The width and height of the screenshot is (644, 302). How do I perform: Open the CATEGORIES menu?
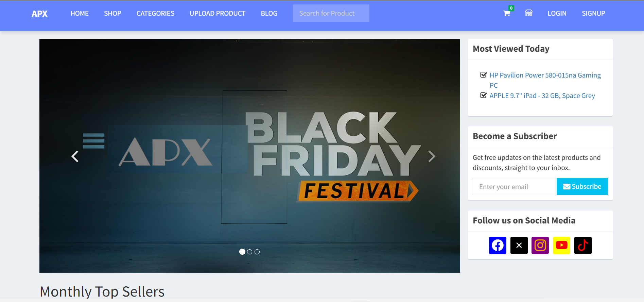[x=155, y=13]
